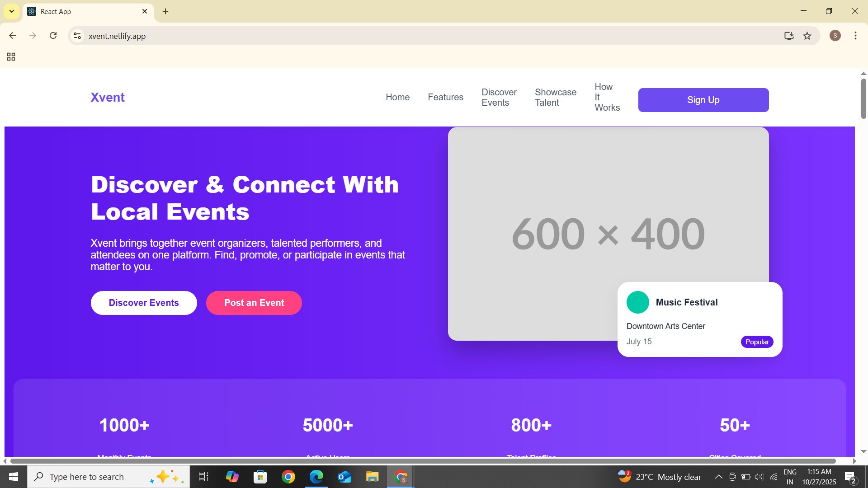The height and width of the screenshot is (488, 868).
Task: Go to Features nav item
Action: tap(445, 97)
